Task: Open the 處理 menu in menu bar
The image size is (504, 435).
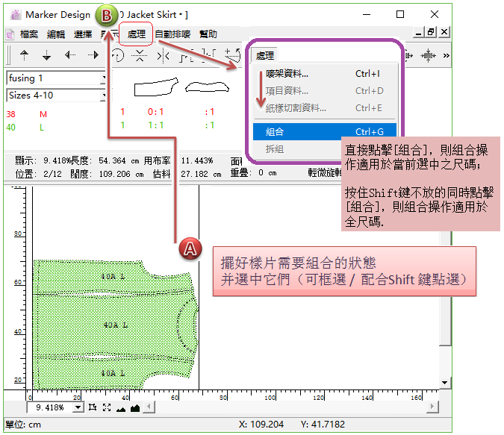Action: [137, 34]
